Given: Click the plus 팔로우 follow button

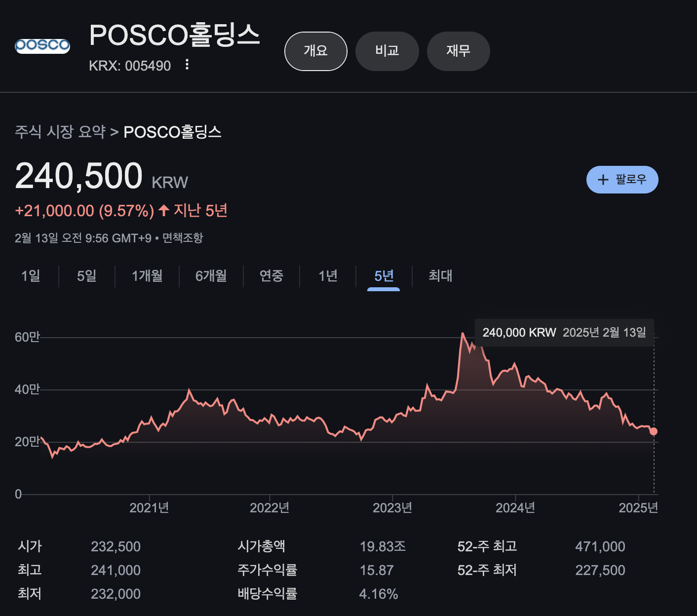Looking at the screenshot, I should [x=622, y=180].
